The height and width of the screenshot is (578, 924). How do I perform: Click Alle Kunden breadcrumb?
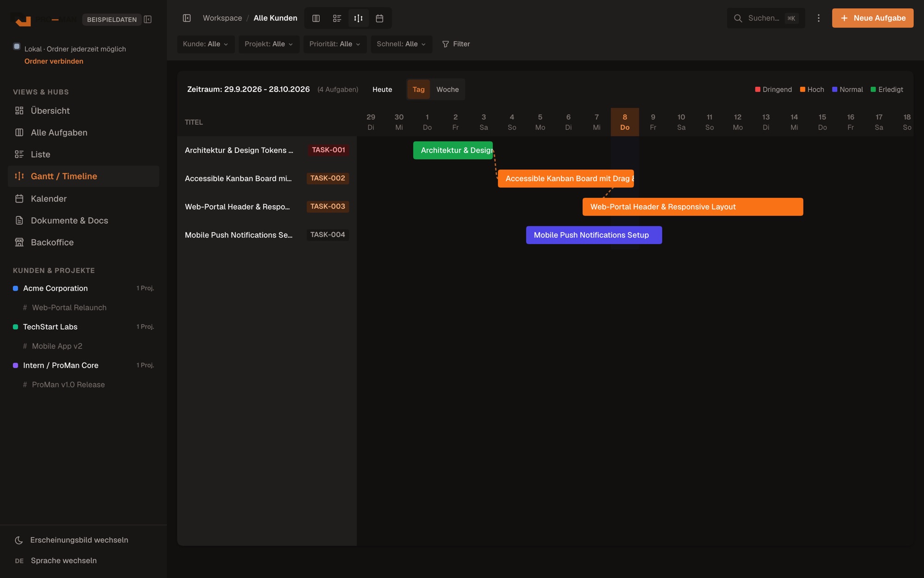pyautogui.click(x=275, y=18)
